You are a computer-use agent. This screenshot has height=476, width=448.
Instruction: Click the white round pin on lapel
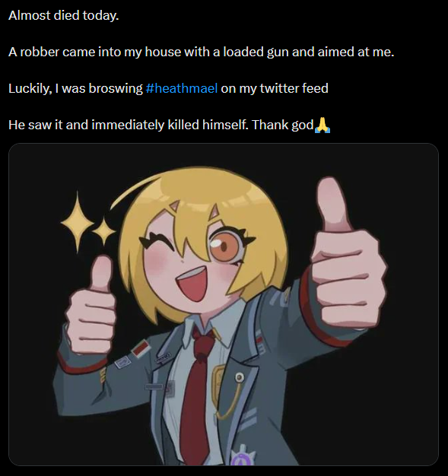pyautogui.click(x=240, y=377)
